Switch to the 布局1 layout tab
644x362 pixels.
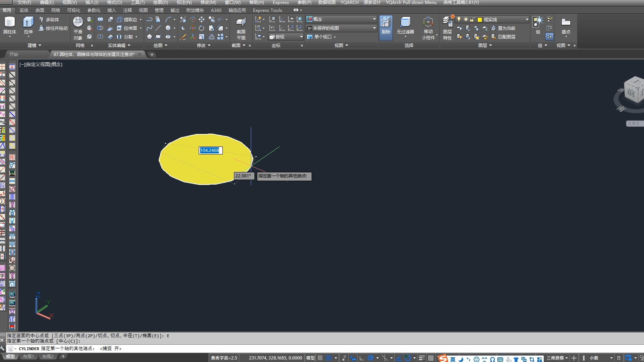click(28, 357)
